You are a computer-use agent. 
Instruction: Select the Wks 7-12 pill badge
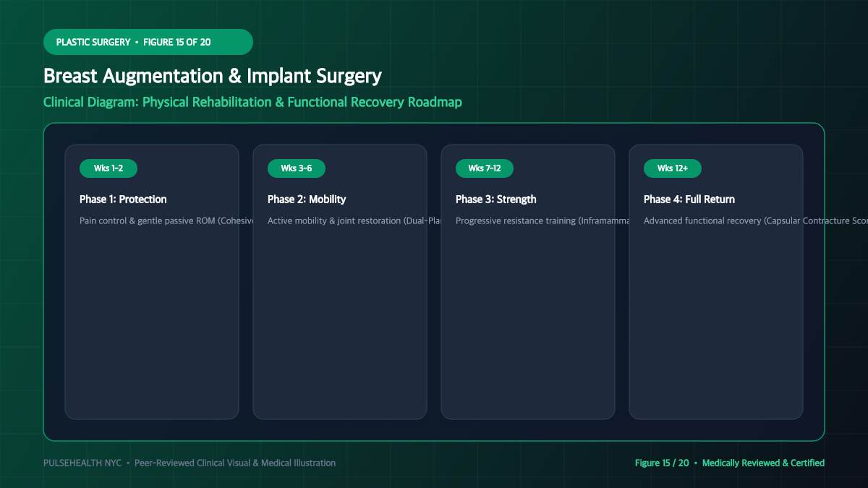click(x=485, y=168)
